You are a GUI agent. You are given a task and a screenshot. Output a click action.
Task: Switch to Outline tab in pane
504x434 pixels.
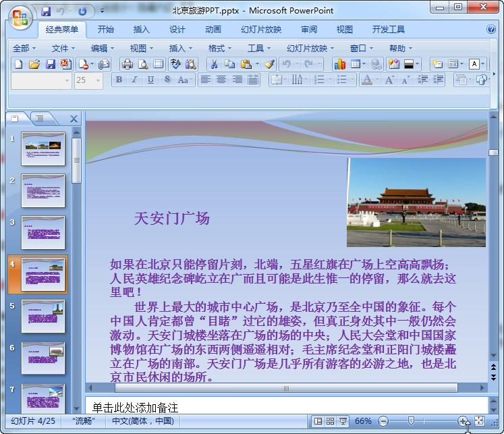40,119
